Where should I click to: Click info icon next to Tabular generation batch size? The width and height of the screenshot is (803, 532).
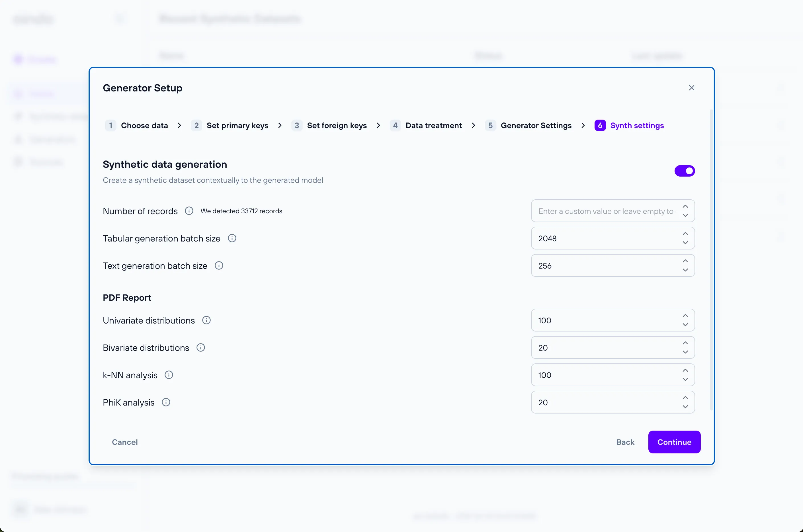coord(232,238)
